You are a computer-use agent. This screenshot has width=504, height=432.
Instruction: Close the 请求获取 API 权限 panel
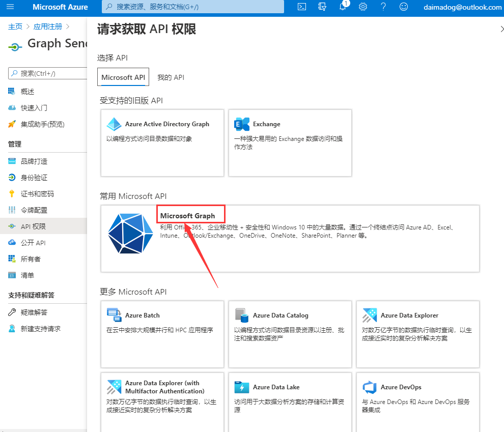point(501,29)
